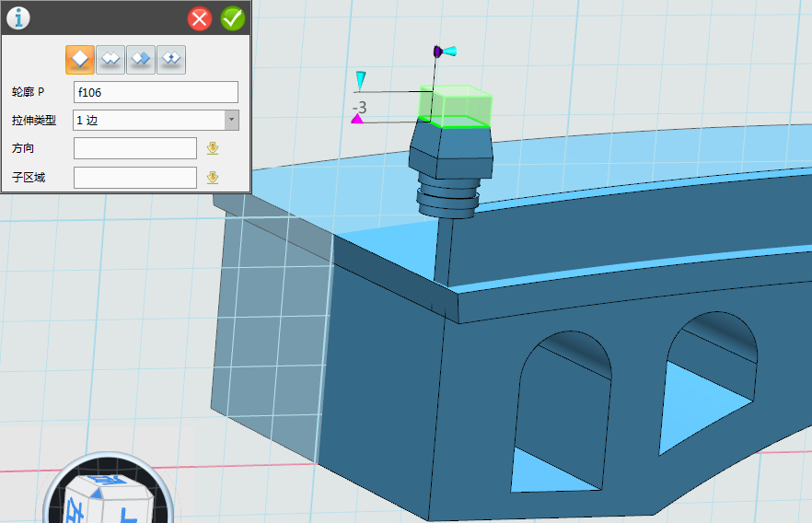Viewport: 812px width, 523px height.
Task: Click the 子区域 input field
Action: (135, 178)
